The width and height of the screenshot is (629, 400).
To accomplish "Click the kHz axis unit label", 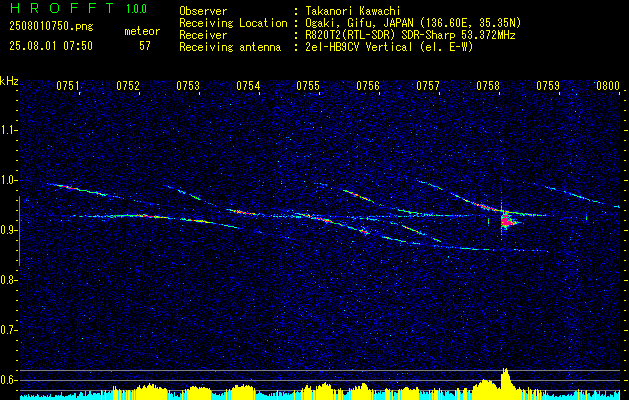I will (9, 81).
